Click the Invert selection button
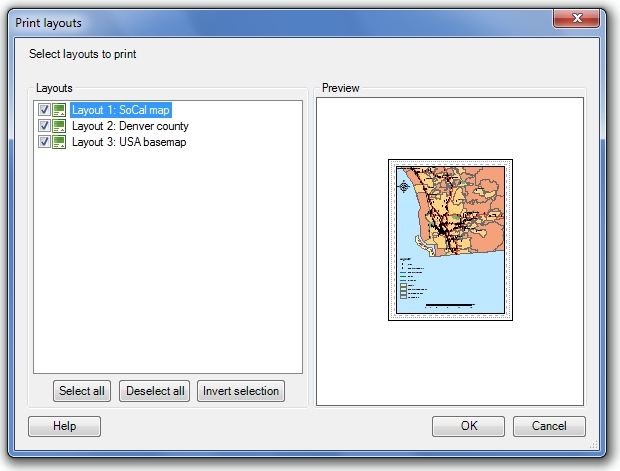The image size is (620, 471). pos(241,391)
